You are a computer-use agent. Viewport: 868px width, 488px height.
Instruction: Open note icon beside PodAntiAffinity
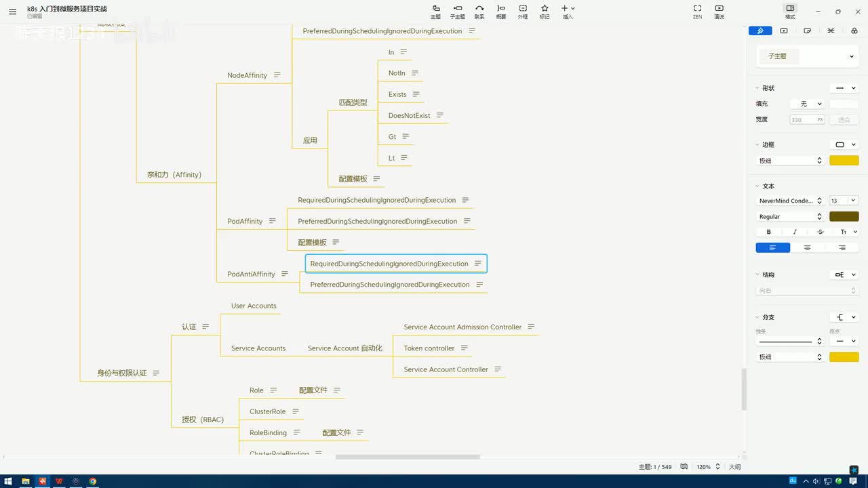coord(285,274)
